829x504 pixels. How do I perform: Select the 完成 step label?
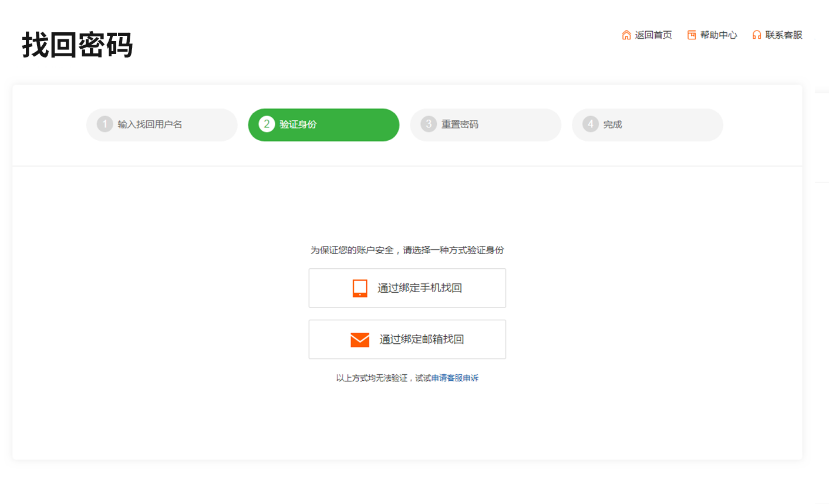[x=612, y=124]
